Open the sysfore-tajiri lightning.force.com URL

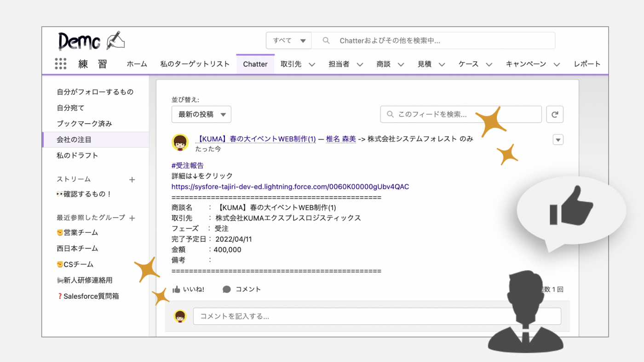pyautogui.click(x=290, y=187)
